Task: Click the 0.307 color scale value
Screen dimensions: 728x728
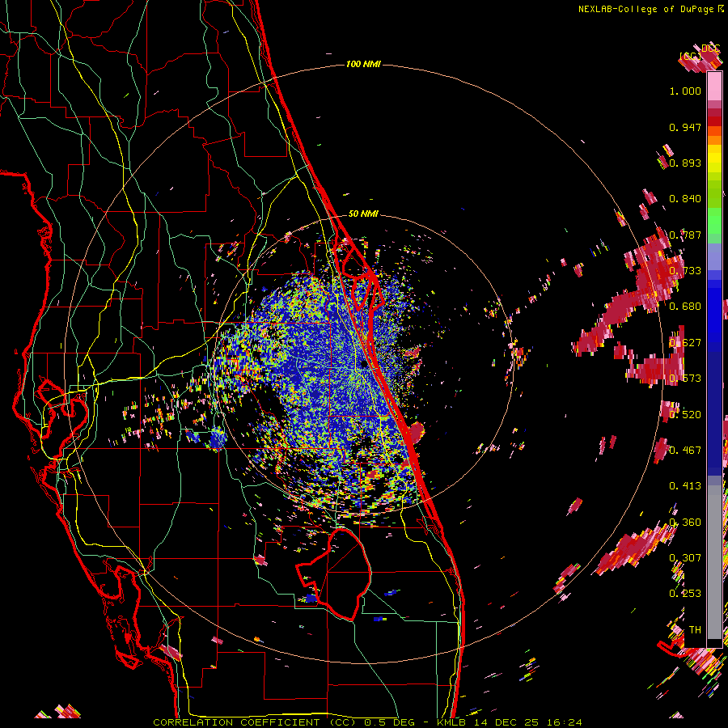Action: point(685,557)
